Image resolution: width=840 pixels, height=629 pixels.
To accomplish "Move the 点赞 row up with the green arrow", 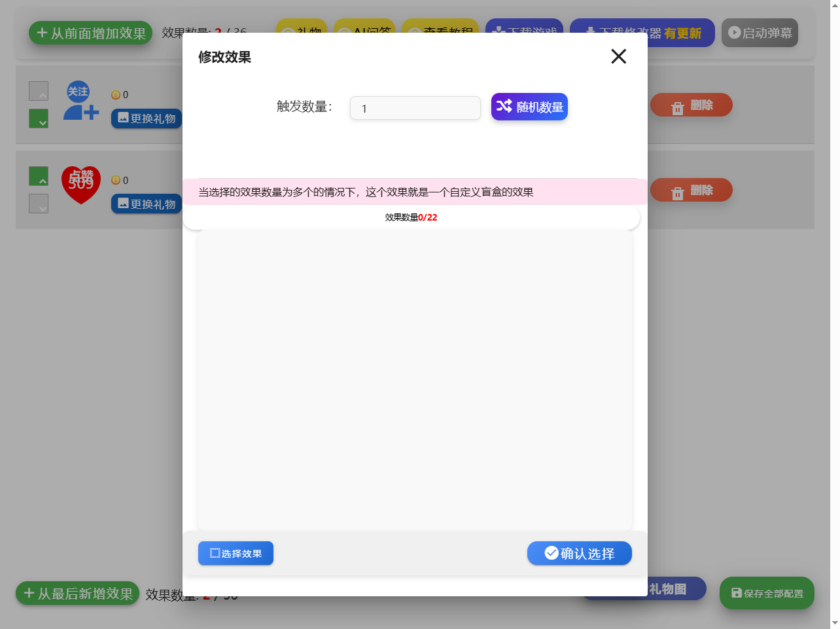I will click(x=39, y=176).
